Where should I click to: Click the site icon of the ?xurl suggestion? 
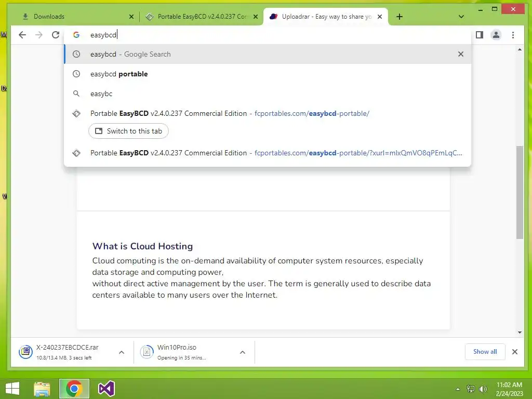coord(76,153)
